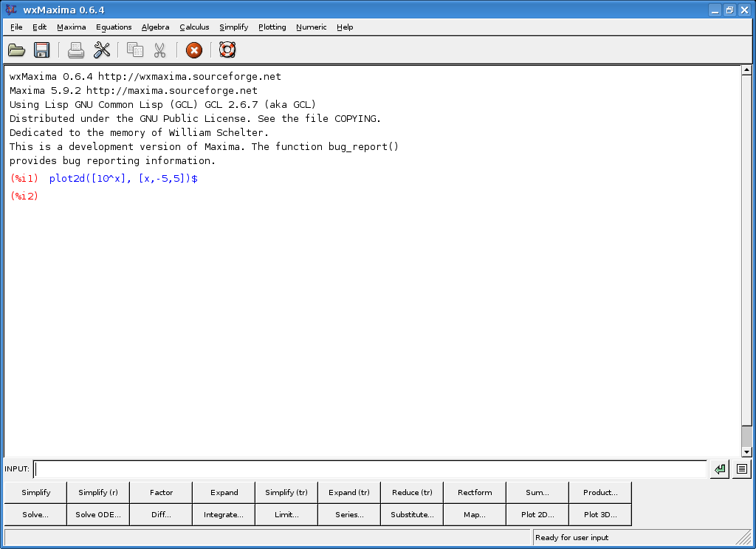This screenshot has height=549, width=756.
Task: Open the Plotting menu
Action: point(272,27)
